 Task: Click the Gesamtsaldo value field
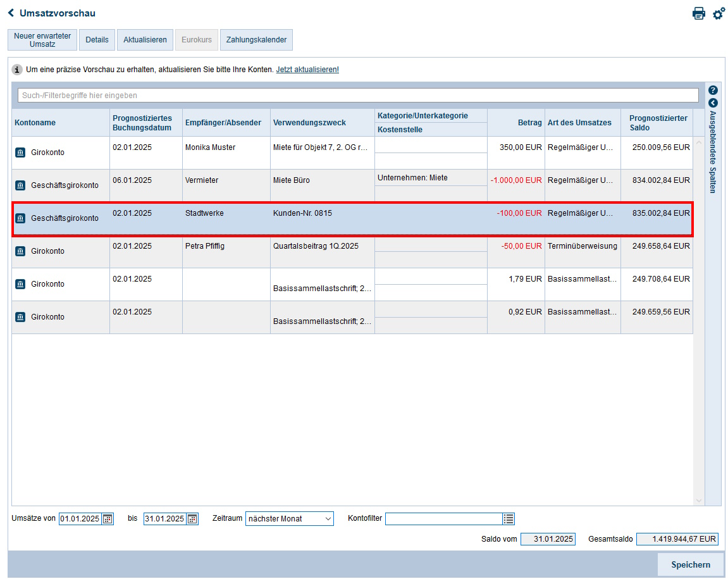677,539
